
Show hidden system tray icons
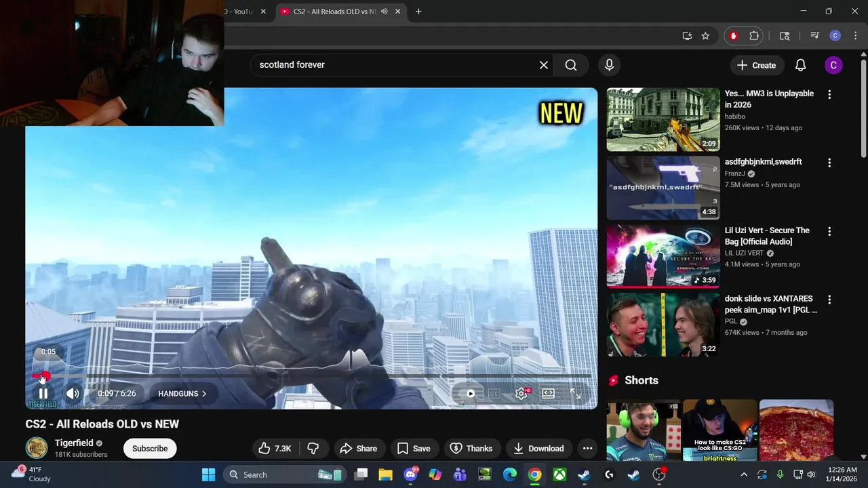point(744,474)
